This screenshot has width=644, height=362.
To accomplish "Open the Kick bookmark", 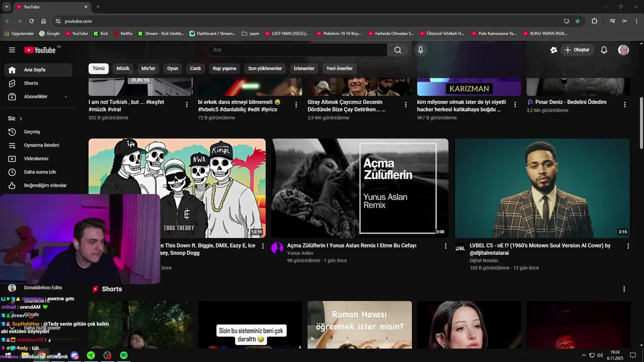I will tap(101, 34).
